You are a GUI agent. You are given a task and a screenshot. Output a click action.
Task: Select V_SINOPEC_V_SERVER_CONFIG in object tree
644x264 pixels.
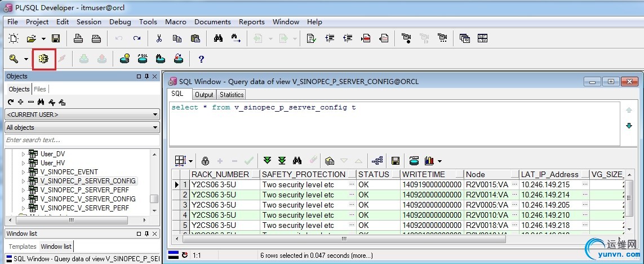(x=88, y=199)
